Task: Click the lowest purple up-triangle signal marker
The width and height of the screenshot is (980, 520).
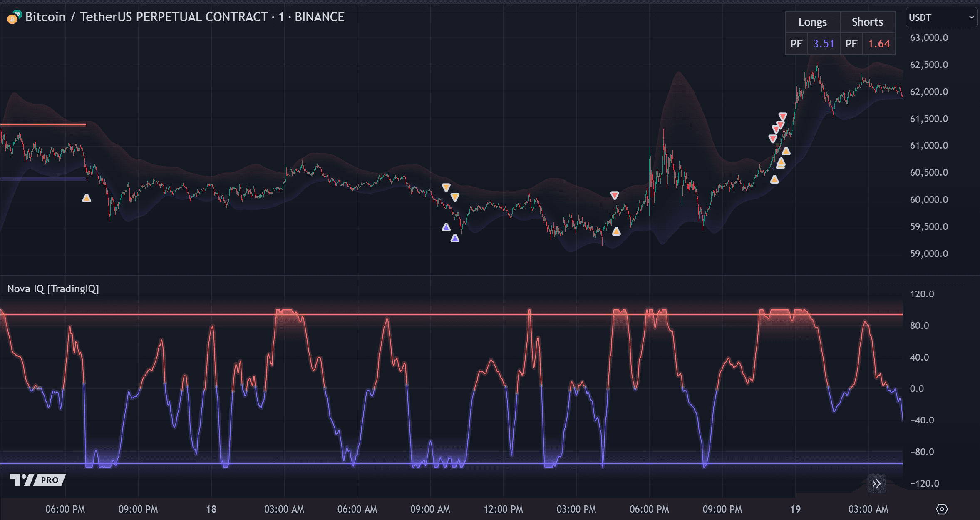Action: coord(455,238)
